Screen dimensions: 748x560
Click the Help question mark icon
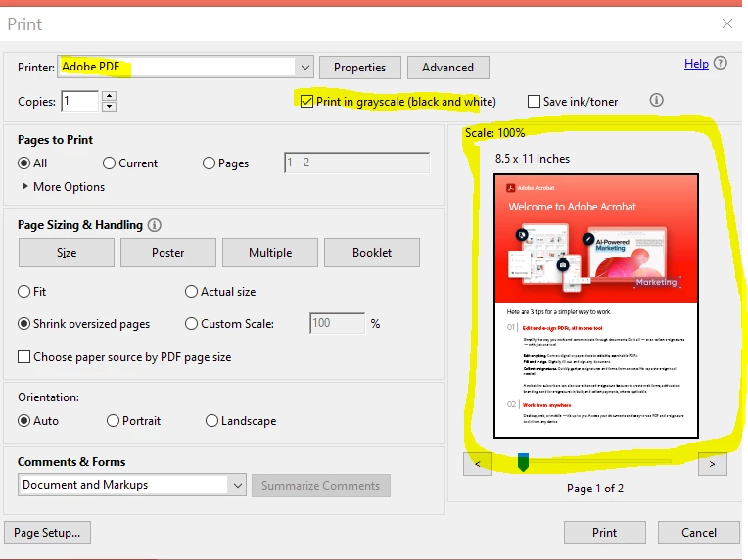(x=721, y=63)
